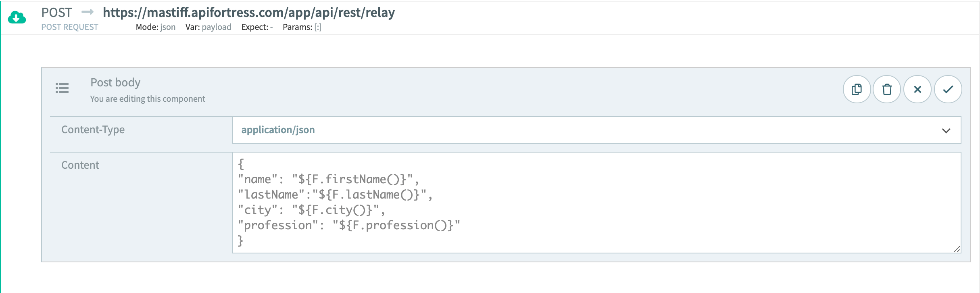This screenshot has width=980, height=293.
Task: Click the green POST request cloud icon
Action: [16, 17]
